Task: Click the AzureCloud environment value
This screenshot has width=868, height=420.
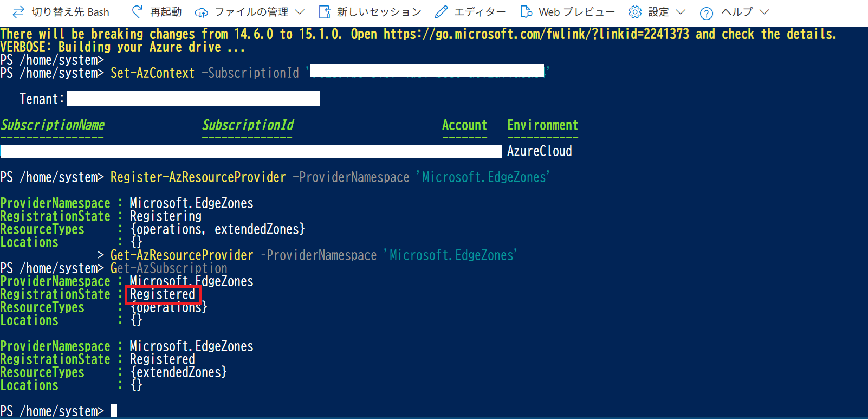Action: (539, 151)
